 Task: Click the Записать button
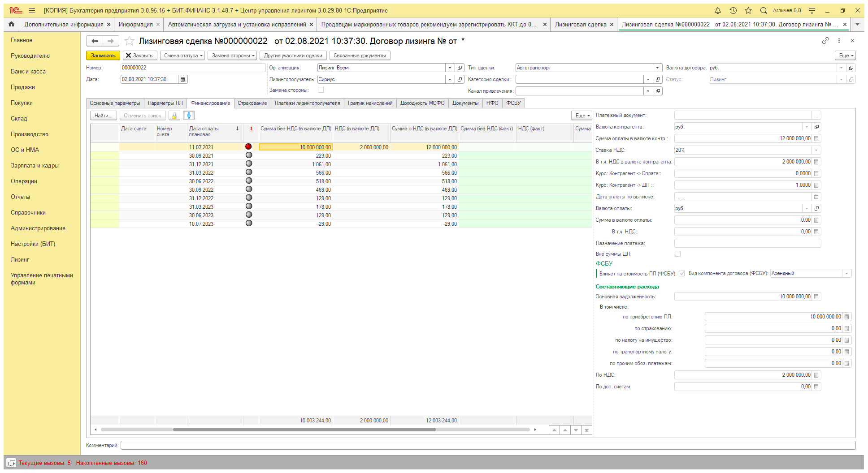coord(103,56)
